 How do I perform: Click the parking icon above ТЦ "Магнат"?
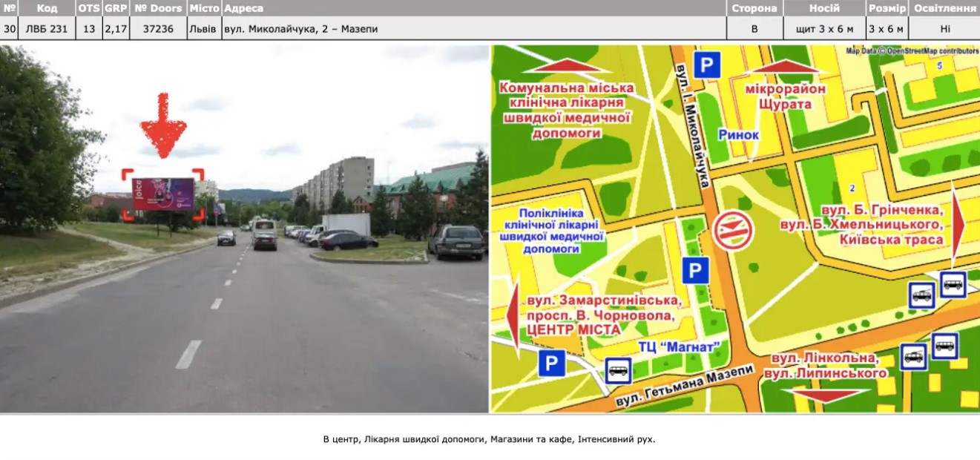(x=695, y=270)
